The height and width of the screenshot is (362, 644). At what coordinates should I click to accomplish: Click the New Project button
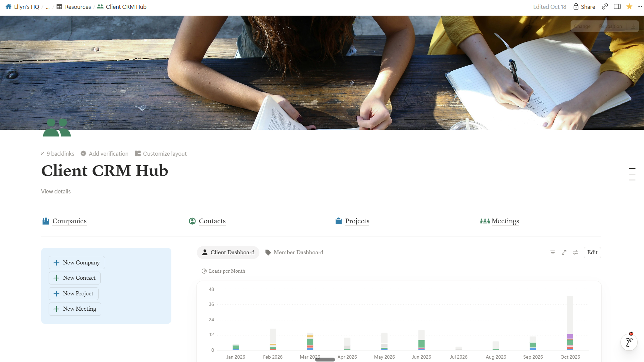click(73, 293)
